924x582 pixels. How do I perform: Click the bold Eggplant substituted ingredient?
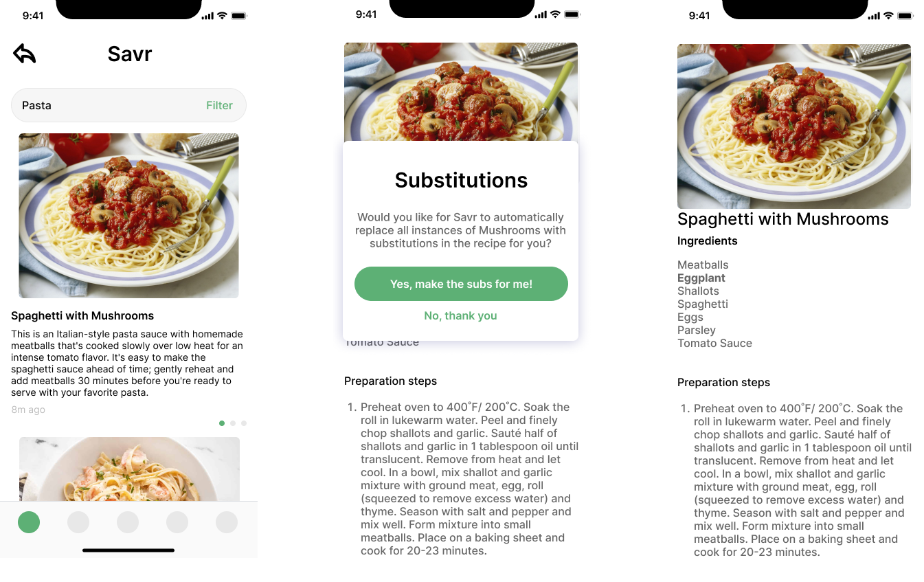701,278
